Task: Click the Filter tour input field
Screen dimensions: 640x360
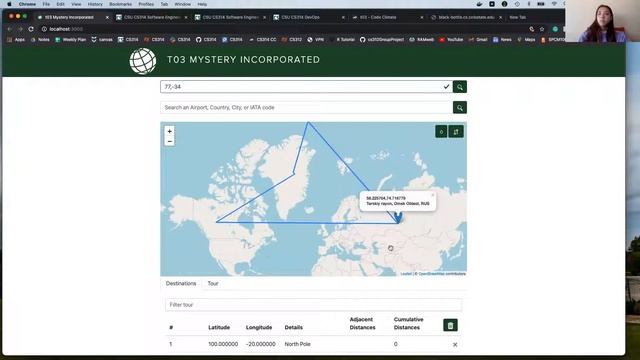Action: tap(313, 305)
